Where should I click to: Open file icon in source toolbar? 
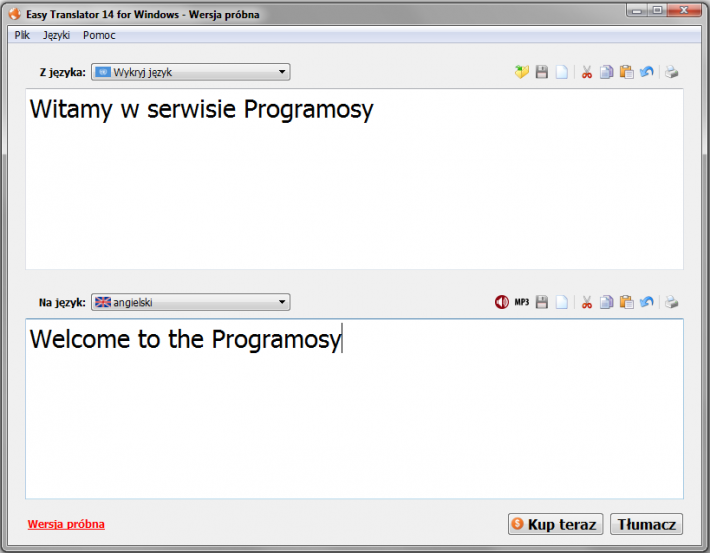[x=522, y=72]
